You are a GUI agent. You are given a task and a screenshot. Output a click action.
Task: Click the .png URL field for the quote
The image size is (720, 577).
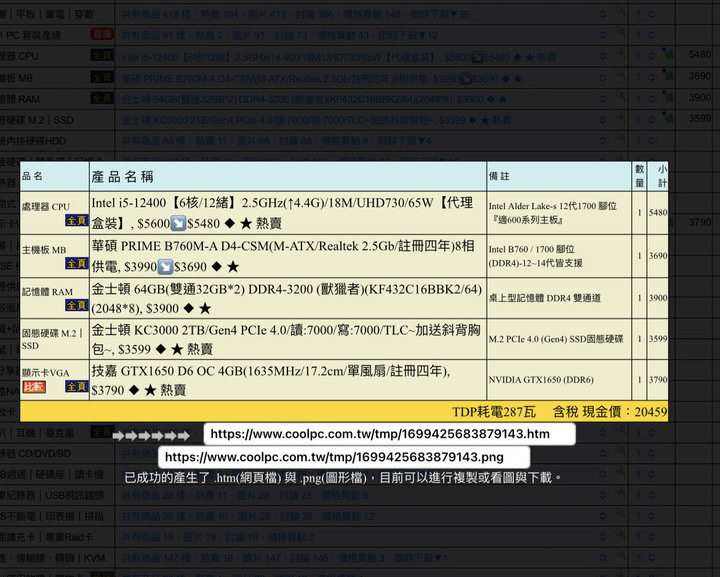coord(344,457)
